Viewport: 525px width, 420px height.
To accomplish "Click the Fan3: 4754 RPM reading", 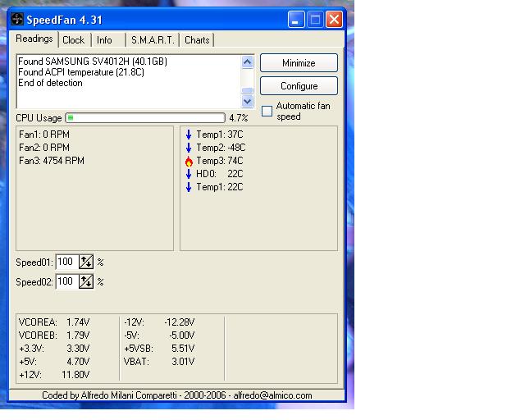I will pos(52,161).
